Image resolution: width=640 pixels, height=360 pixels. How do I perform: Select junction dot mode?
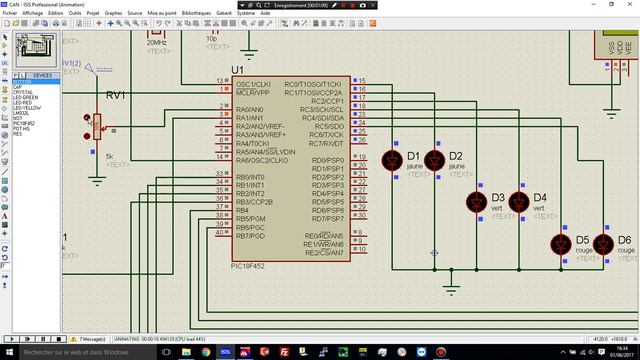pyautogui.click(x=5, y=54)
